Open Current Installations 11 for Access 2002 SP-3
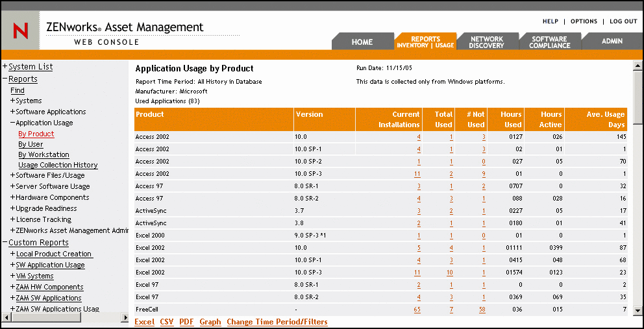 (x=417, y=174)
